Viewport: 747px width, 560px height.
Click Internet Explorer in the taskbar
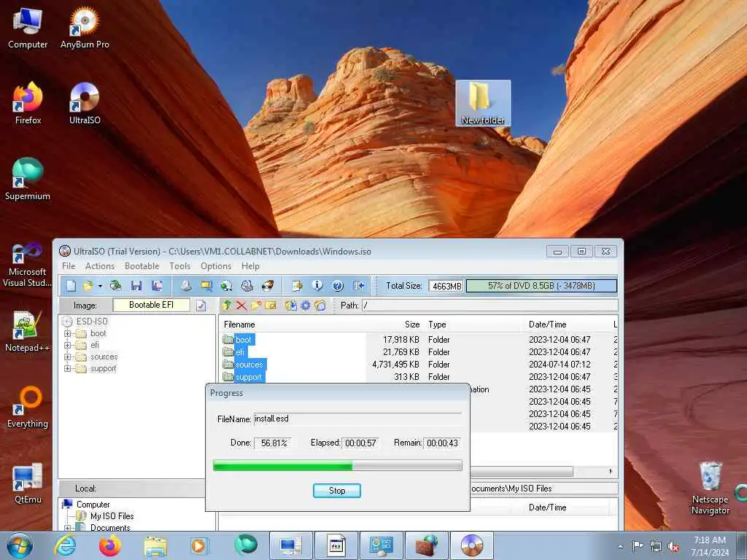tap(65, 545)
